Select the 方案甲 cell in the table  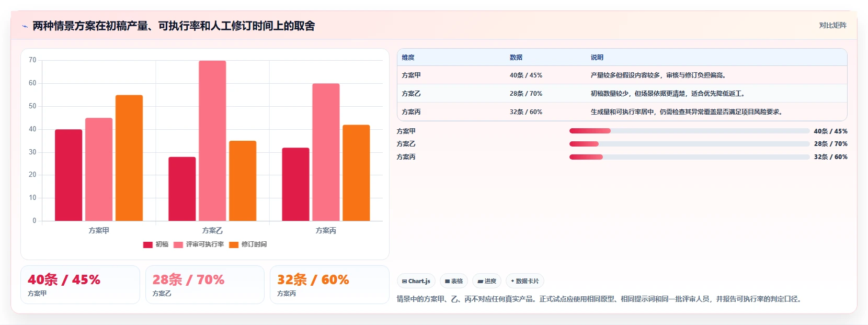(x=411, y=75)
